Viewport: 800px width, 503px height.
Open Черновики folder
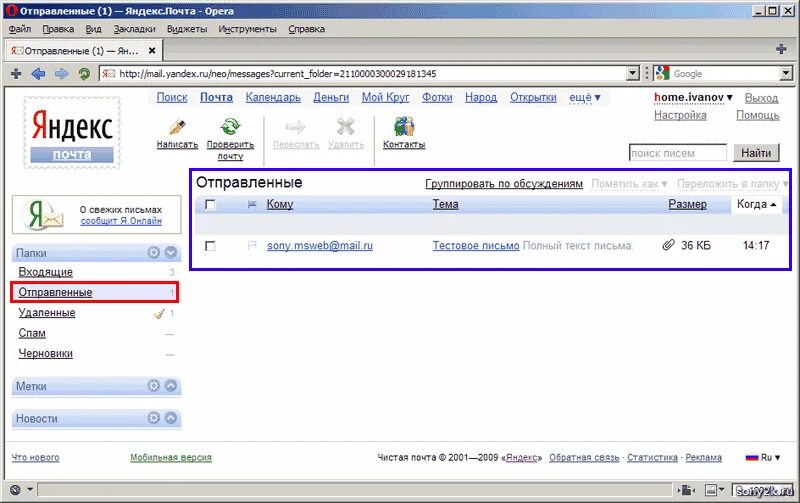tap(45, 354)
